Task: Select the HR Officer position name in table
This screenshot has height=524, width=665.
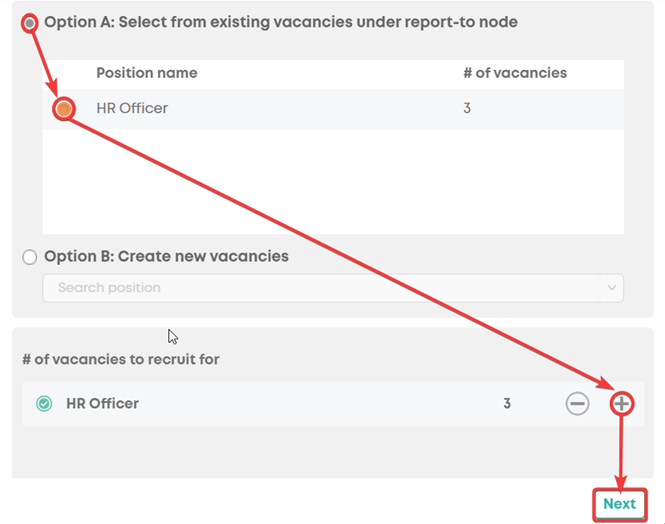Action: point(132,109)
